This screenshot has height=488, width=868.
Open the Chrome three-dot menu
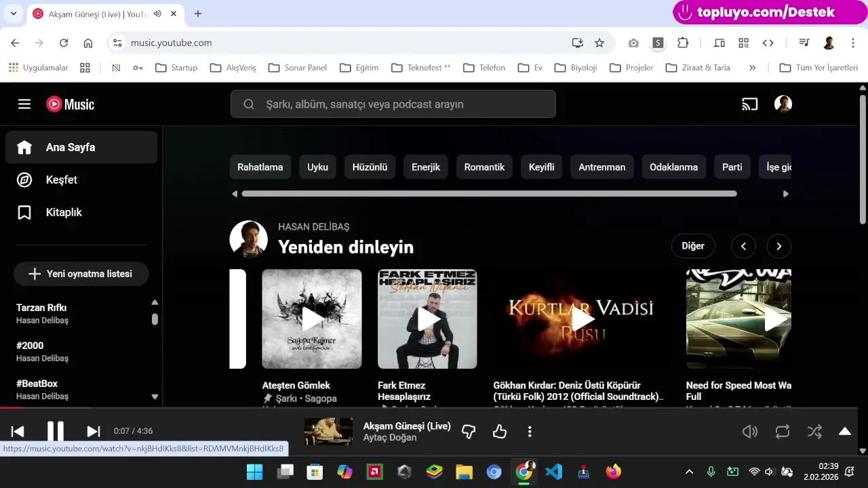click(x=853, y=43)
